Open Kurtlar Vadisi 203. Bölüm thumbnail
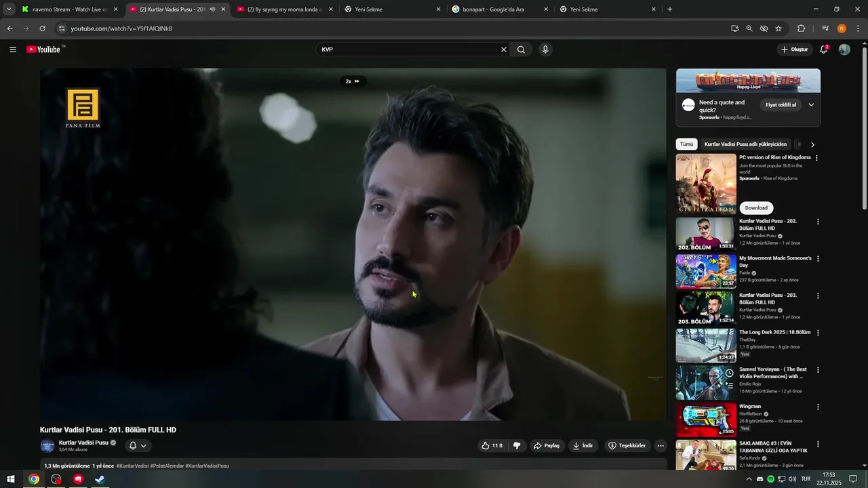The width and height of the screenshot is (868, 488). pyautogui.click(x=705, y=308)
